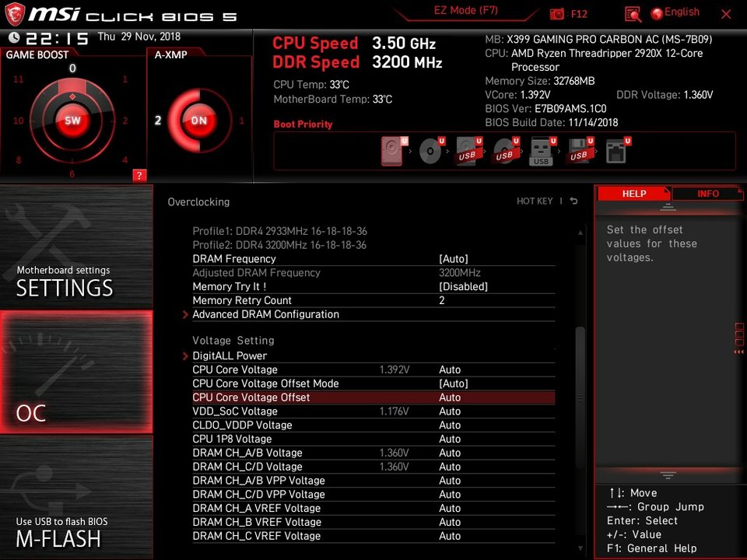747x560 pixels.
Task: Switch to EZ Mode (F7)
Action: click(x=465, y=10)
